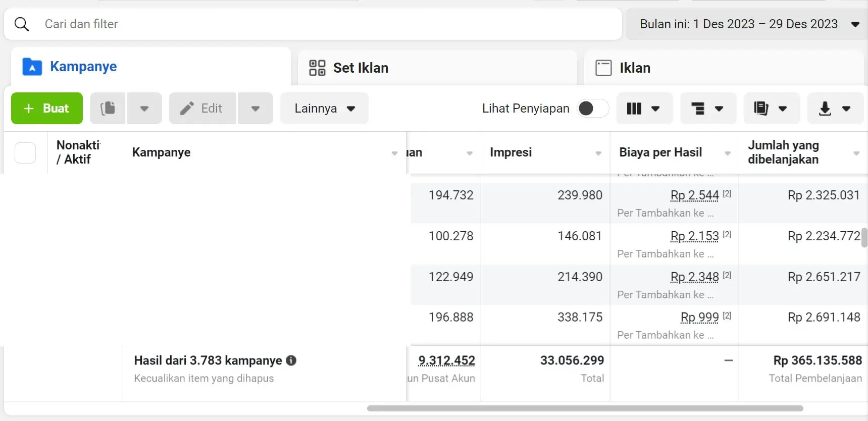
Task: Click the Rp 2.348 cost link
Action: click(x=694, y=277)
